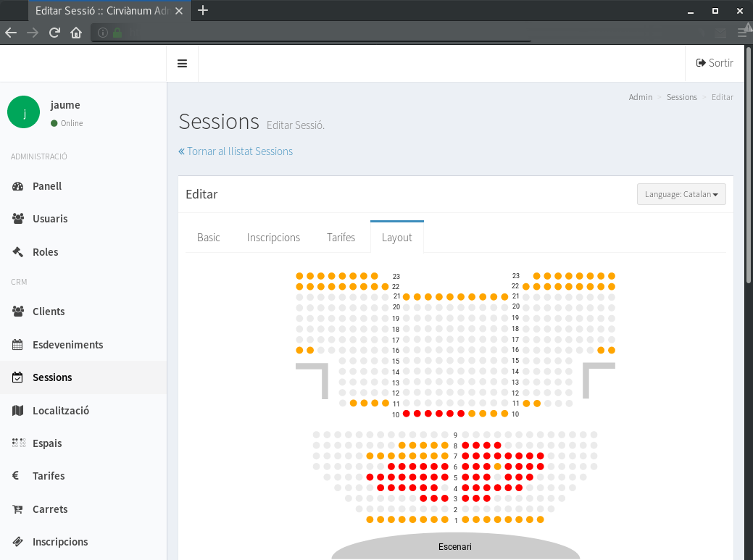Open Sessions breadcrumb link

pyautogui.click(x=681, y=97)
